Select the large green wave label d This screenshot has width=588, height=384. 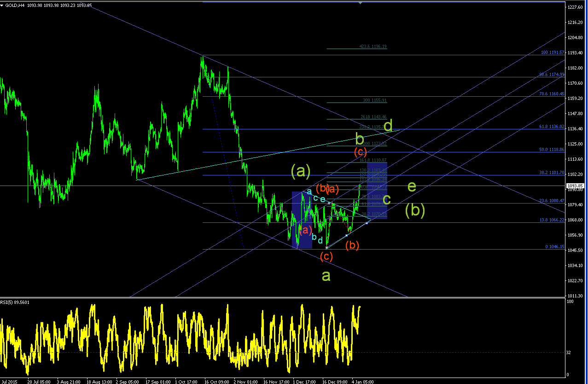[388, 125]
